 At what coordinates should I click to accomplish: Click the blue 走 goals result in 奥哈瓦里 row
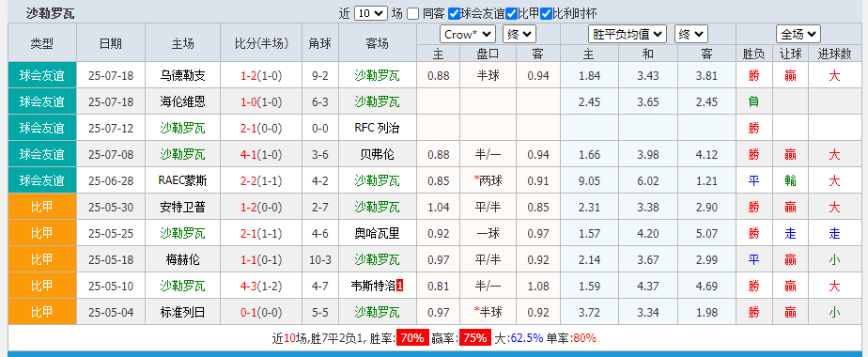(x=834, y=234)
